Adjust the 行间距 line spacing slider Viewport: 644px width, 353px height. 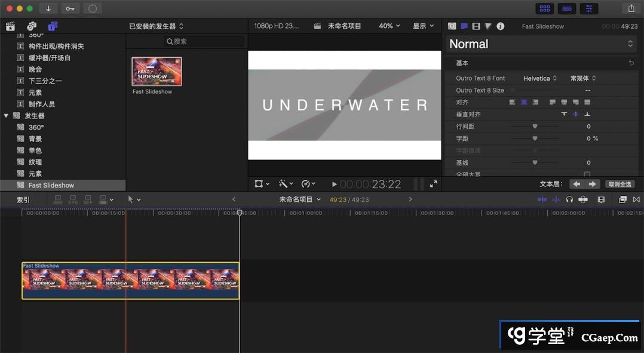tap(535, 127)
